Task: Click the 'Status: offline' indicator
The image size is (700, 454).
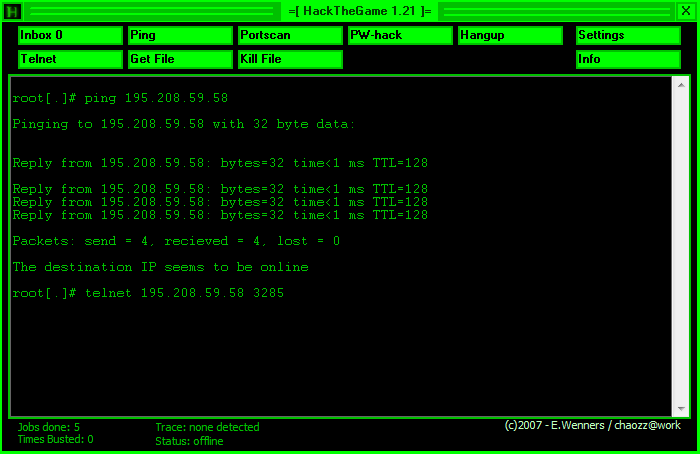Action: [189, 441]
